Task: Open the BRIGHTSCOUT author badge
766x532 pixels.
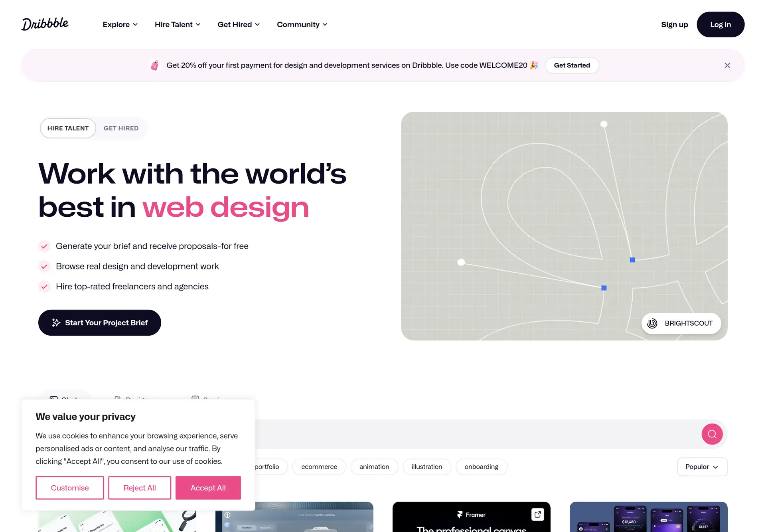Action: click(681, 323)
